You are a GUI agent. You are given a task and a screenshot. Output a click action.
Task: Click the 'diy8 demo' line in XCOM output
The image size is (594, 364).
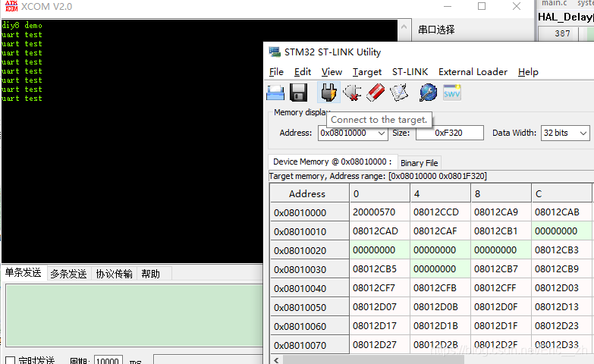click(22, 25)
